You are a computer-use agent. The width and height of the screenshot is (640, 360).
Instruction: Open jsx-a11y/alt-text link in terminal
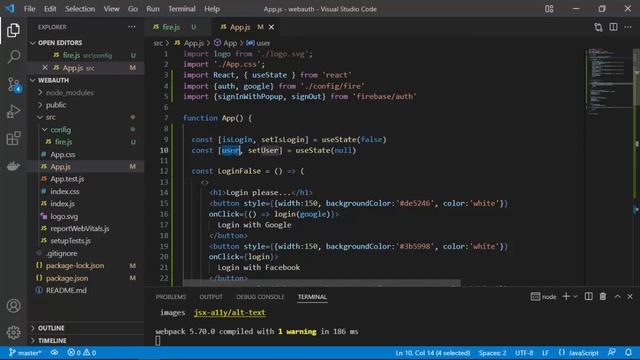click(x=230, y=312)
